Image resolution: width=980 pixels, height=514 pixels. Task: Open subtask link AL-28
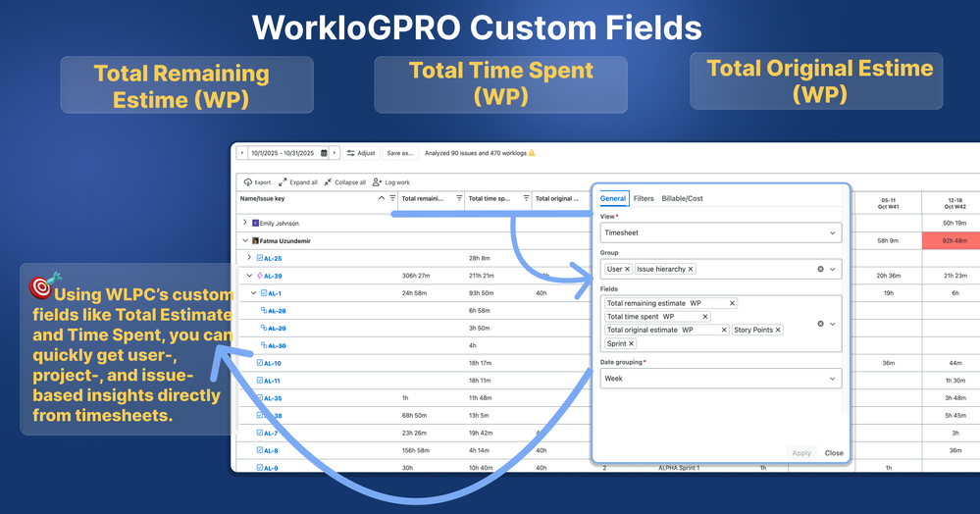[277, 311]
